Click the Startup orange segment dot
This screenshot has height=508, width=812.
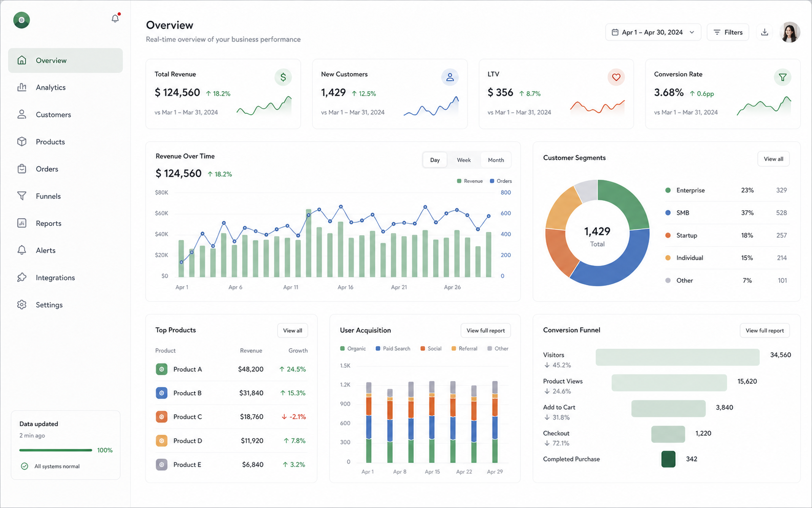(668, 236)
